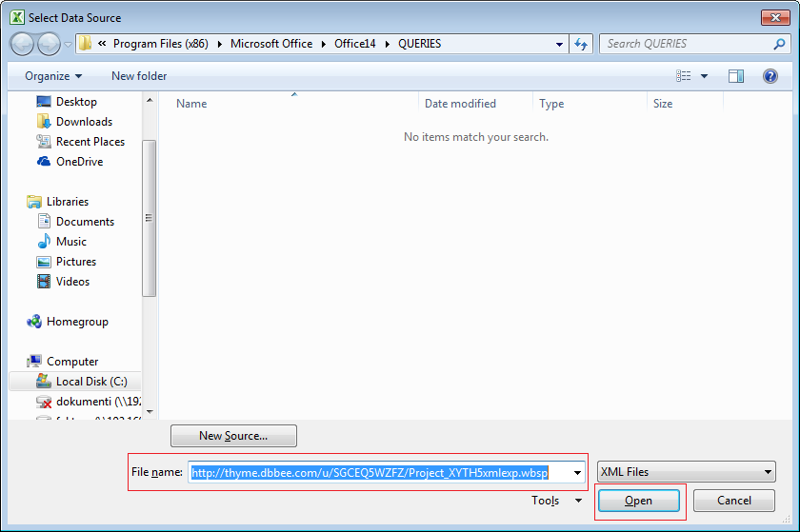Click the navigation pane scrollbar thumb
The height and width of the screenshot is (532, 800).
point(149,218)
